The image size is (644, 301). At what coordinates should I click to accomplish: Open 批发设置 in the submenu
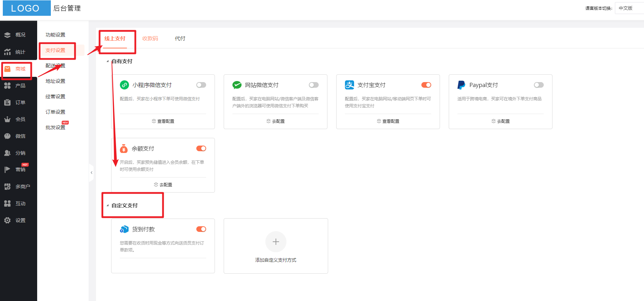point(55,127)
